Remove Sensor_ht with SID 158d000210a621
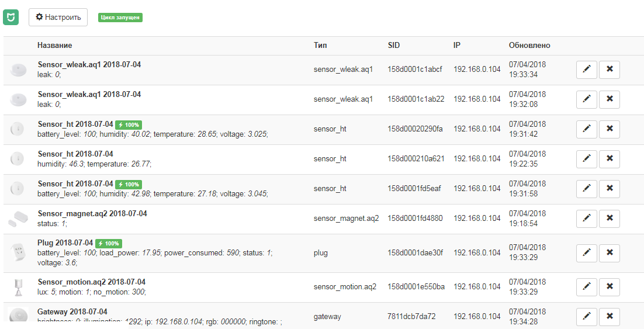 pyautogui.click(x=610, y=159)
